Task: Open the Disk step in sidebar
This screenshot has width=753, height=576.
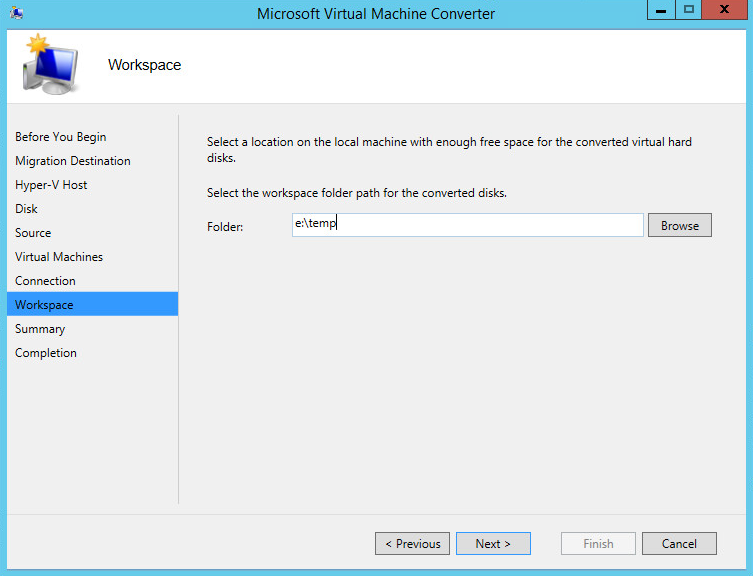Action: pyautogui.click(x=26, y=209)
